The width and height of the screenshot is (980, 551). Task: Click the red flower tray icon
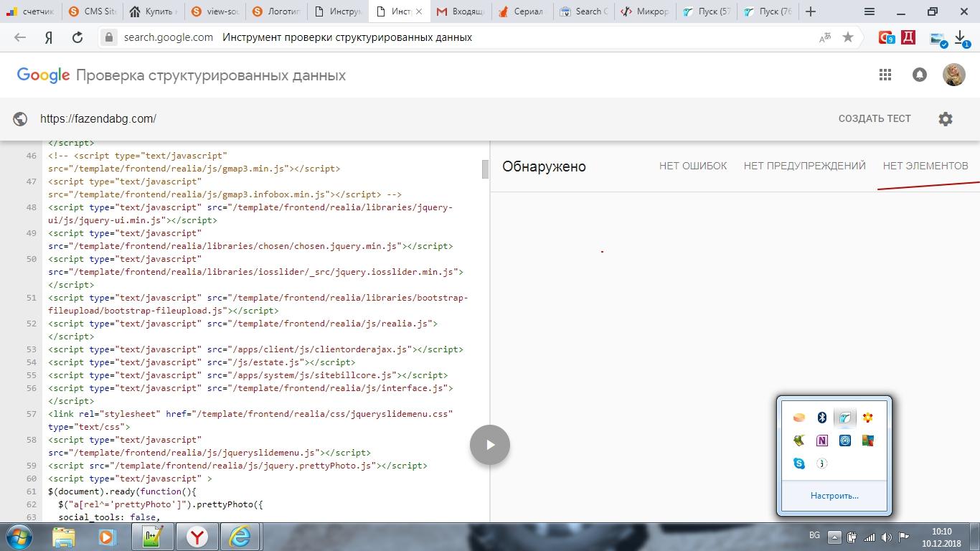(868, 418)
